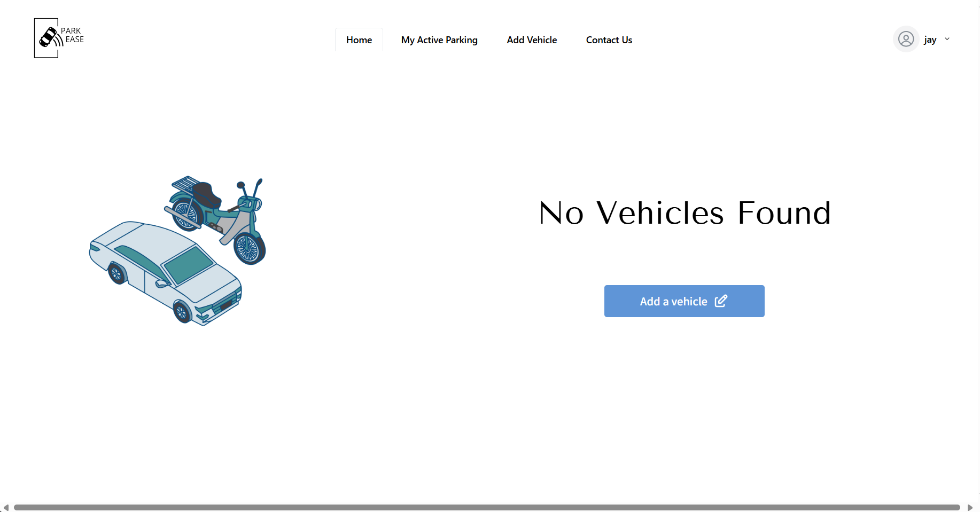The width and height of the screenshot is (980, 512).
Task: Go to My Active Parking
Action: point(439,40)
